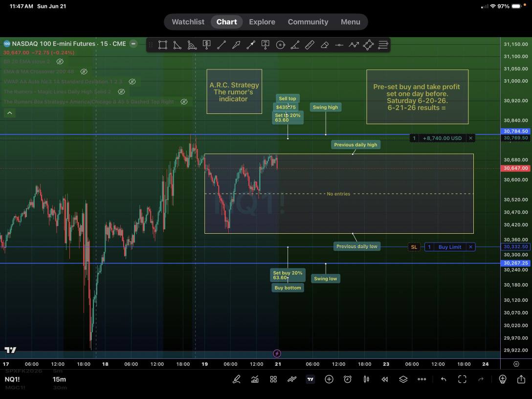Tap the lightning bolt event marker on the time axis

point(277,354)
